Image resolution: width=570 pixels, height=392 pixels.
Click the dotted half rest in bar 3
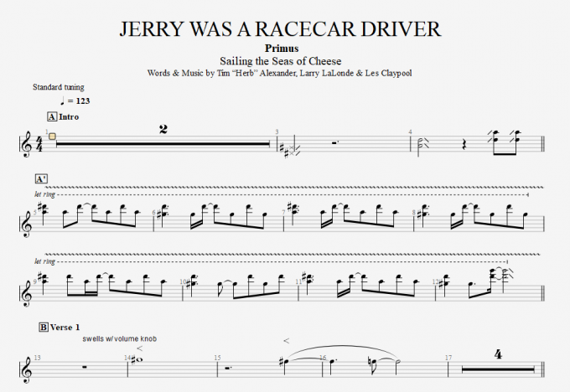pyautogui.click(x=334, y=142)
